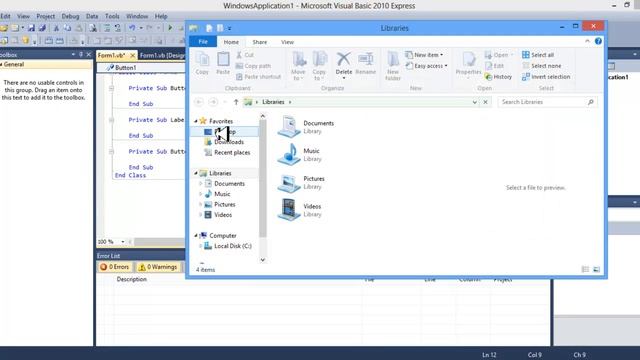The image size is (640, 360).
Task: Click New folder icon in ribbon
Action: [x=393, y=66]
